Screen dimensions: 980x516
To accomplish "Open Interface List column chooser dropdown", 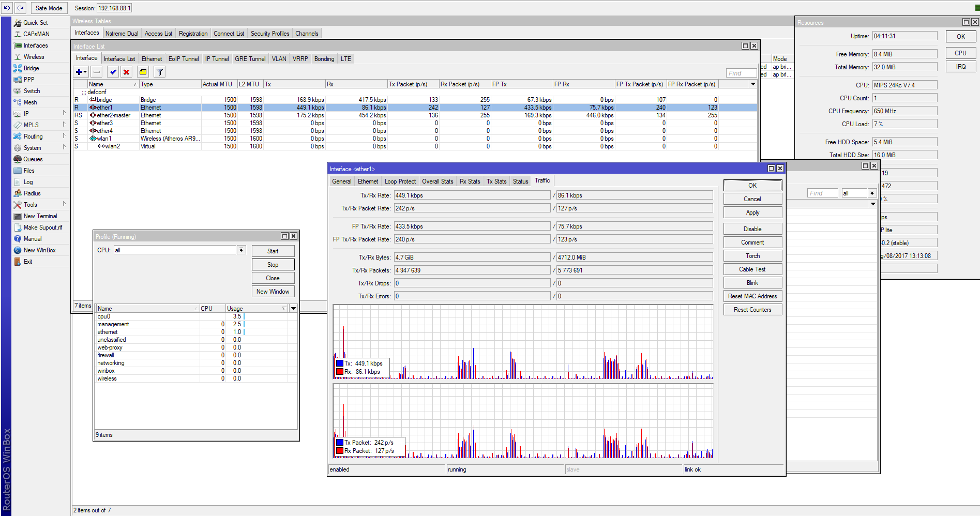I will (x=753, y=84).
